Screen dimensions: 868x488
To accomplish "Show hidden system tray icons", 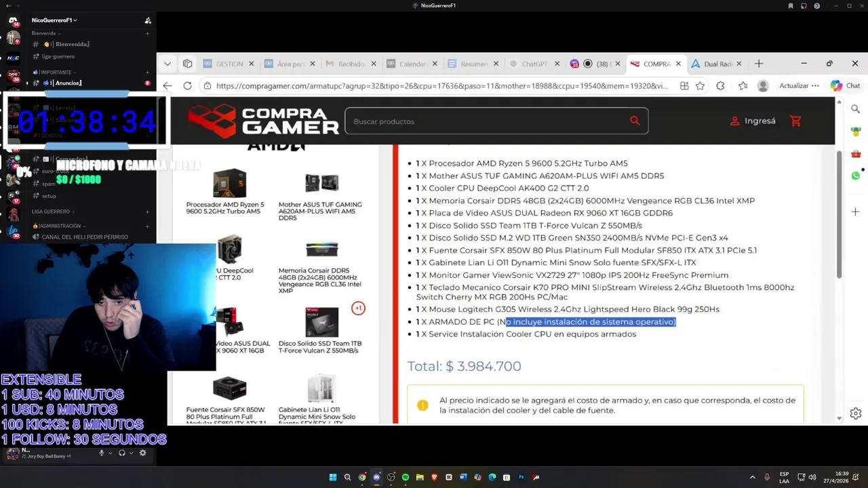I will 752,477.
